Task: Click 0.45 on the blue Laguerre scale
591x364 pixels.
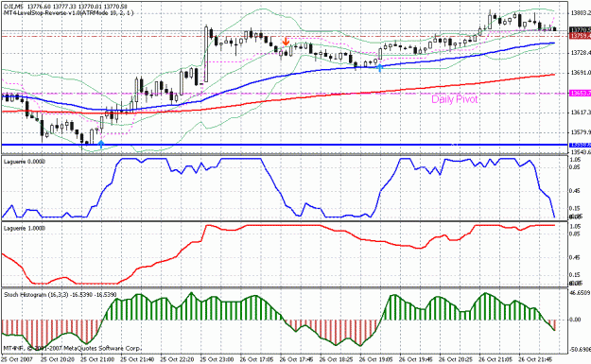Action: [x=575, y=191]
